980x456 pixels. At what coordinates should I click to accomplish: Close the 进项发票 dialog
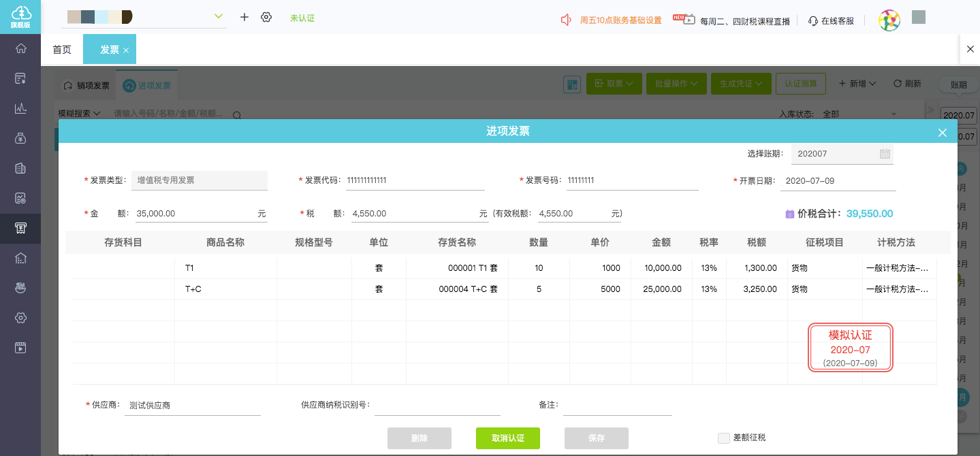point(943,133)
